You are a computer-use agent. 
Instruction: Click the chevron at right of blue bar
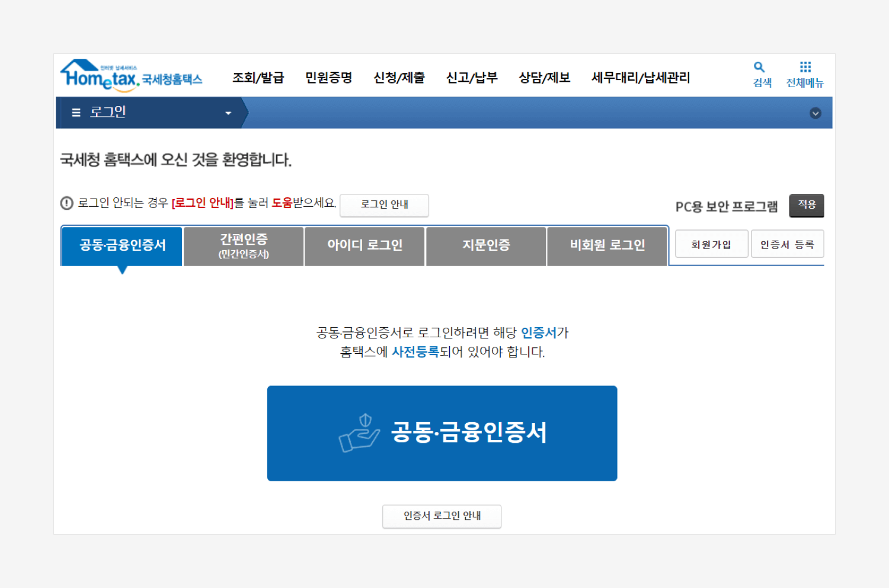[816, 113]
